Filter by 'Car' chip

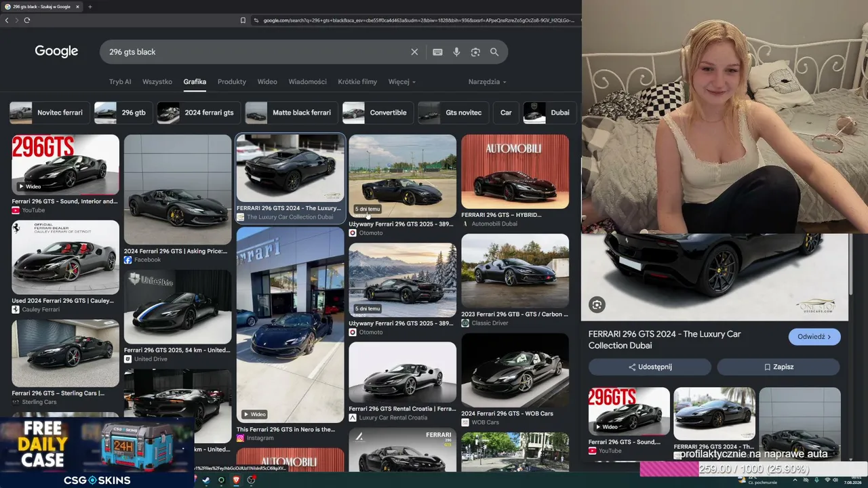506,113
